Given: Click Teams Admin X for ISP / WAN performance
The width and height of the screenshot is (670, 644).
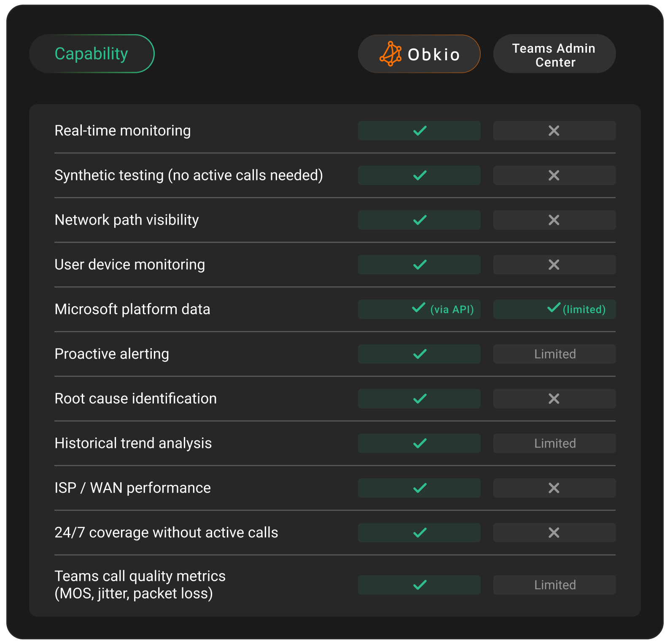Looking at the screenshot, I should 554,488.
